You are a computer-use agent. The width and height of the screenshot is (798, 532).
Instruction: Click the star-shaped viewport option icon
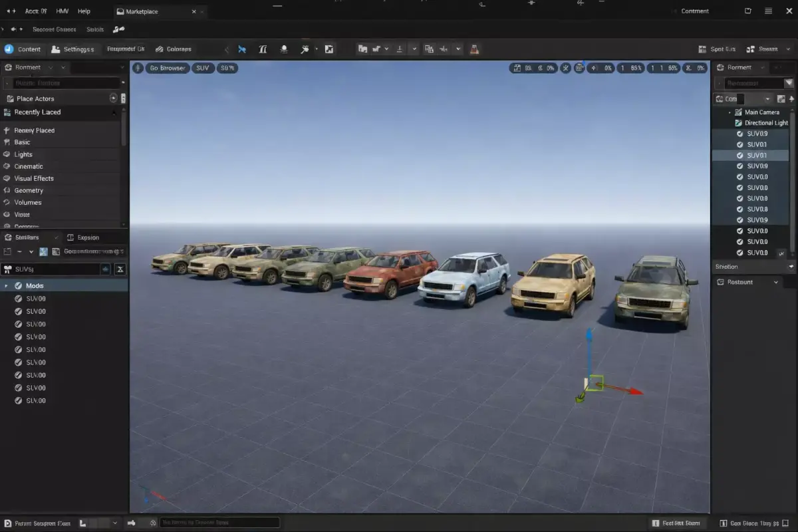(565, 68)
